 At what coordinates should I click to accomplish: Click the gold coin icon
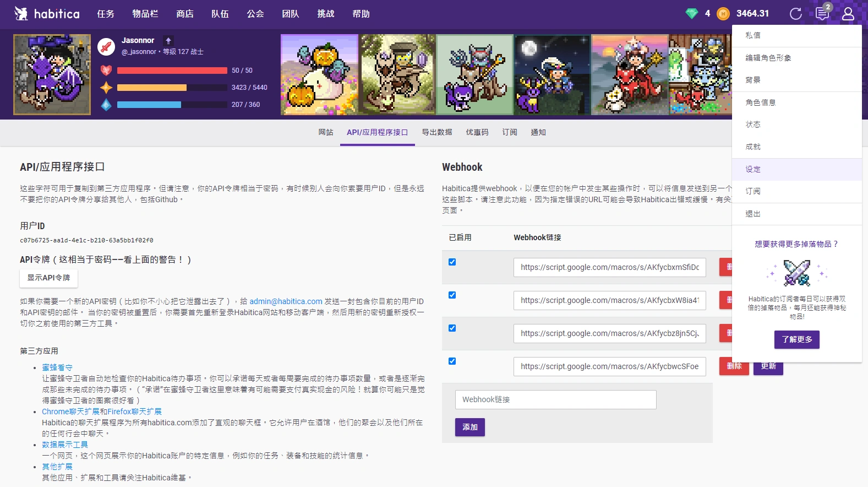pos(723,14)
